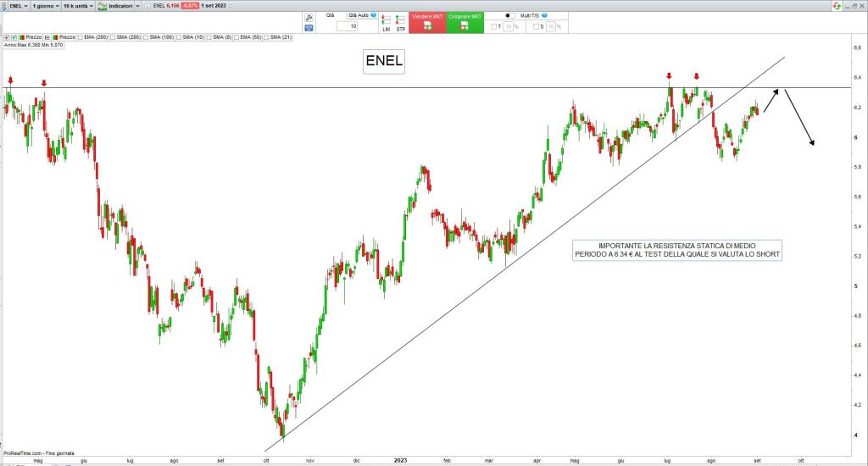Enable the EMA (200) checkbox

(x=79, y=37)
